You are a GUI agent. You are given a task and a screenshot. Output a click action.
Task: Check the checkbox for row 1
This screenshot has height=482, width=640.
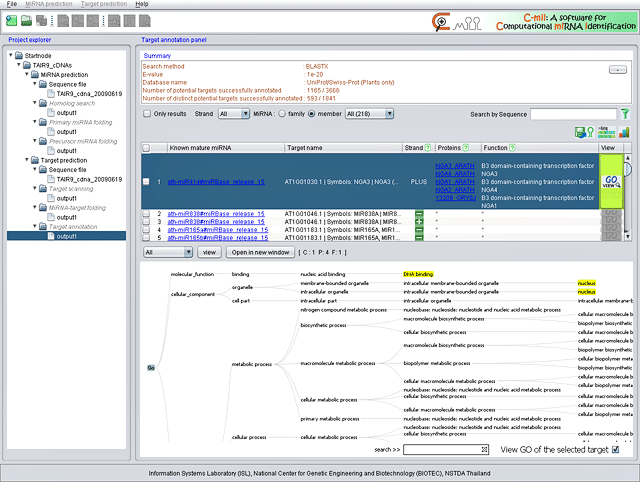pyautogui.click(x=146, y=182)
